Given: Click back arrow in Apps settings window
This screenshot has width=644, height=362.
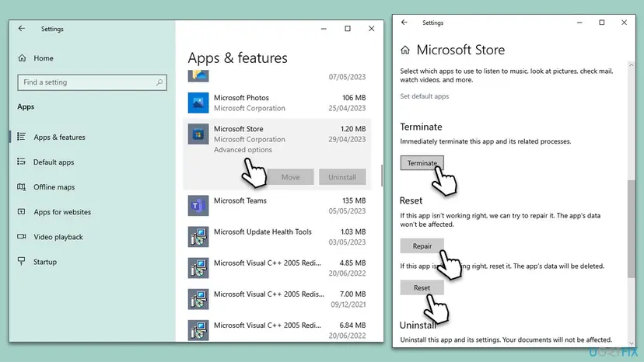Looking at the screenshot, I should click(x=21, y=28).
